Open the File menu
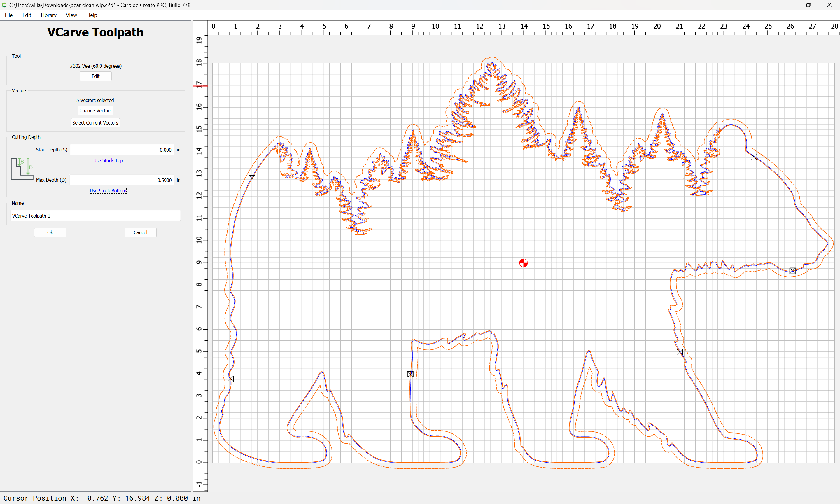 tap(8, 15)
